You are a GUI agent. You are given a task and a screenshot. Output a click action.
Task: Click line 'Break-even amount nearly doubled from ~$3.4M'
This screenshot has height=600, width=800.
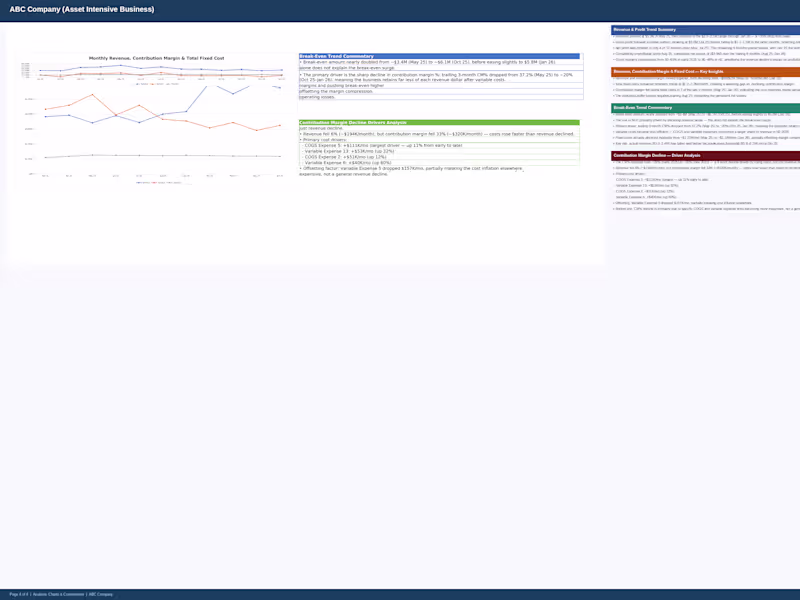428,62
